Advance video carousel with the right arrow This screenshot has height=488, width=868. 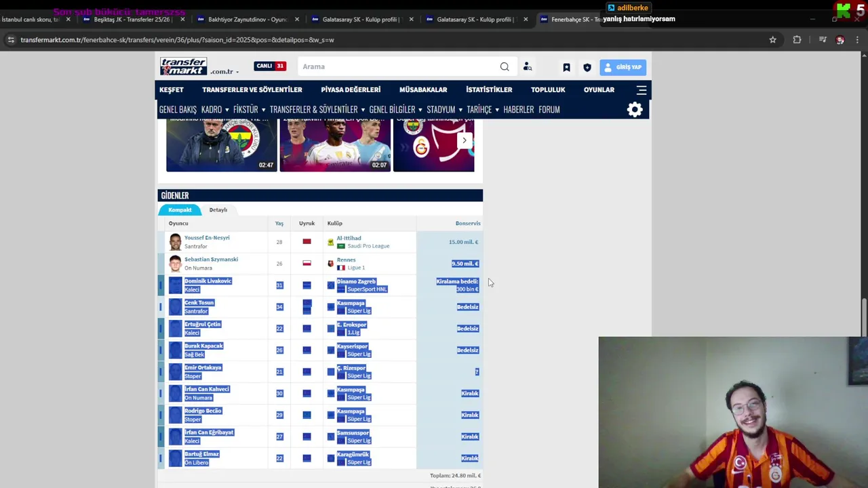(x=465, y=141)
